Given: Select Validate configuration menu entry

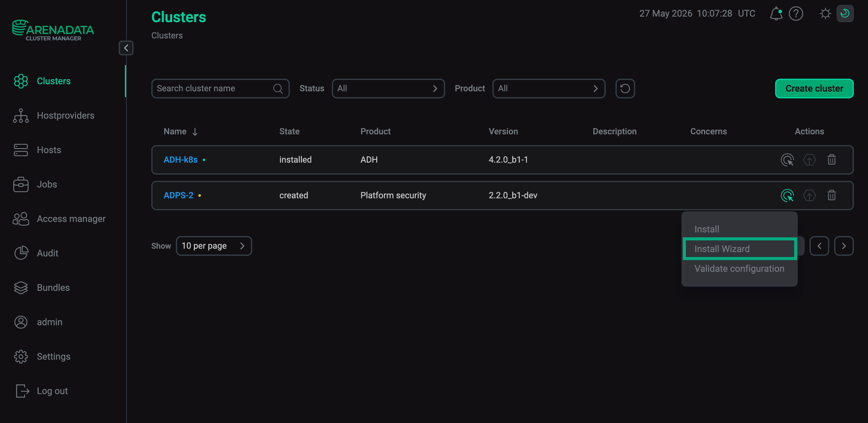Looking at the screenshot, I should (739, 268).
